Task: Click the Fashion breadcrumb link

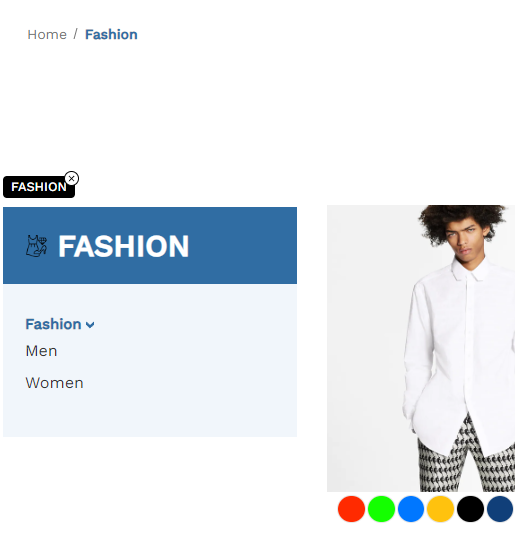Action: coord(111,34)
